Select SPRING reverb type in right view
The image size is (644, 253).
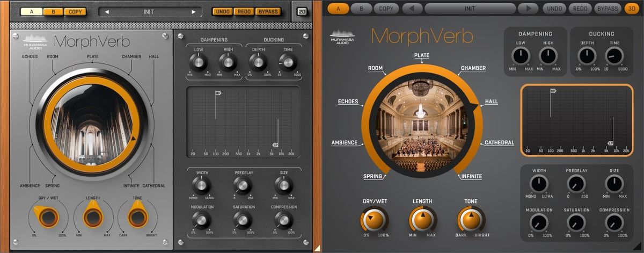(372, 176)
